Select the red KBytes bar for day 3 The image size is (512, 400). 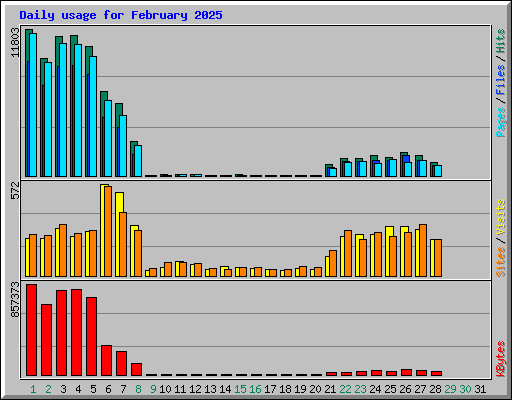[61, 333]
